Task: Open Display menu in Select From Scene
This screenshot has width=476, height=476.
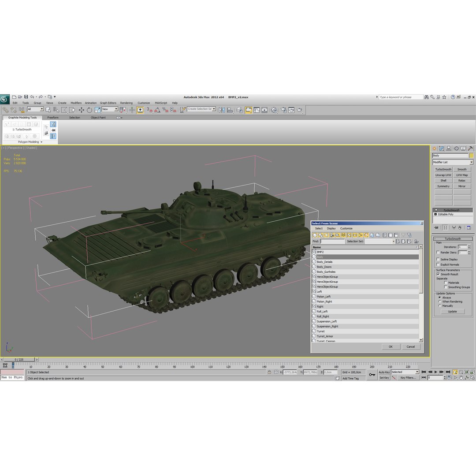Action: [331, 228]
